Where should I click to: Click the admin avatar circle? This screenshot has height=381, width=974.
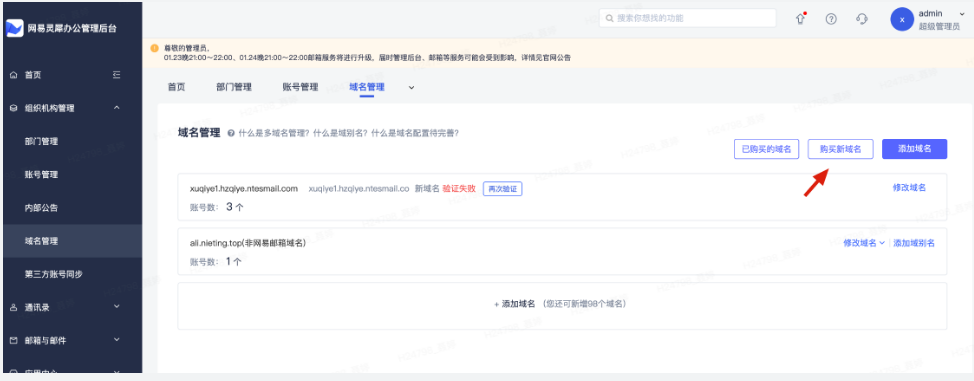point(901,19)
